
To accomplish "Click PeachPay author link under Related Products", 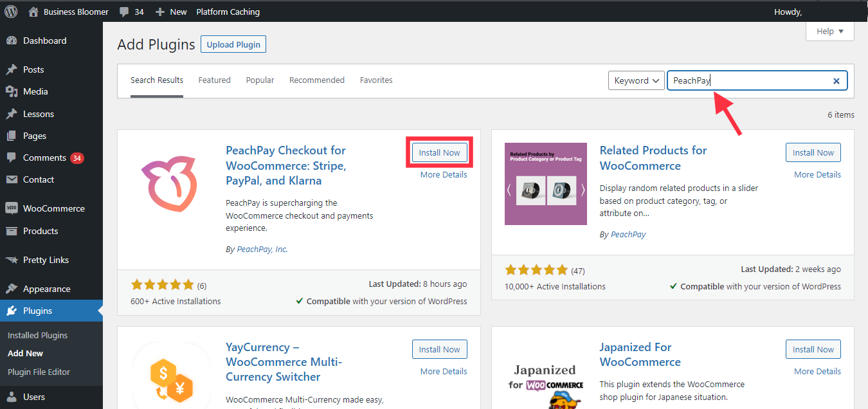I will 628,235.
